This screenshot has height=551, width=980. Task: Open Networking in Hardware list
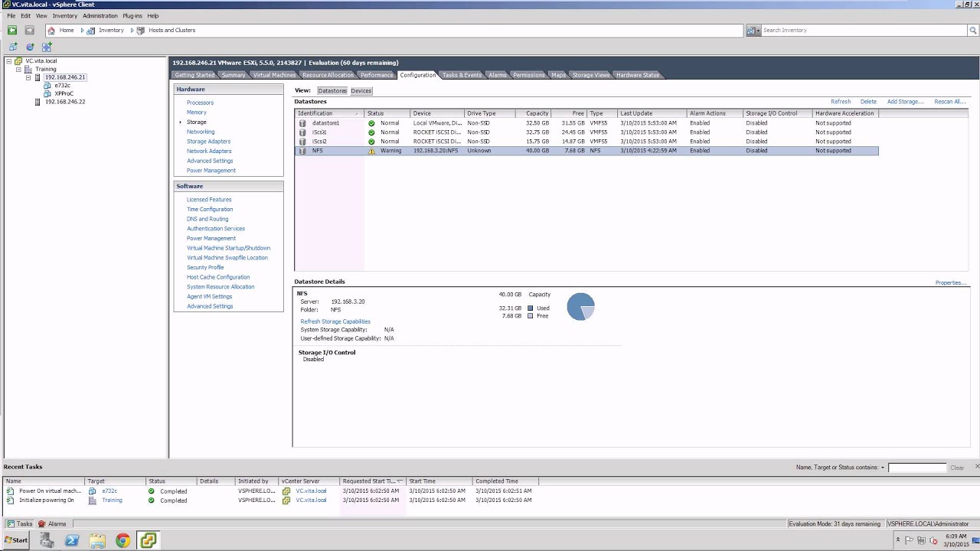(x=201, y=132)
